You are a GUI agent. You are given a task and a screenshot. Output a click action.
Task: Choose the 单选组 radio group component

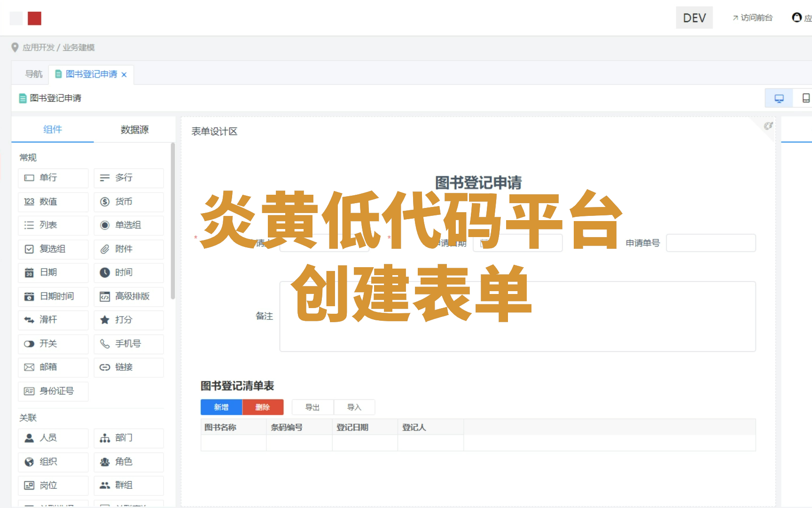(x=129, y=225)
